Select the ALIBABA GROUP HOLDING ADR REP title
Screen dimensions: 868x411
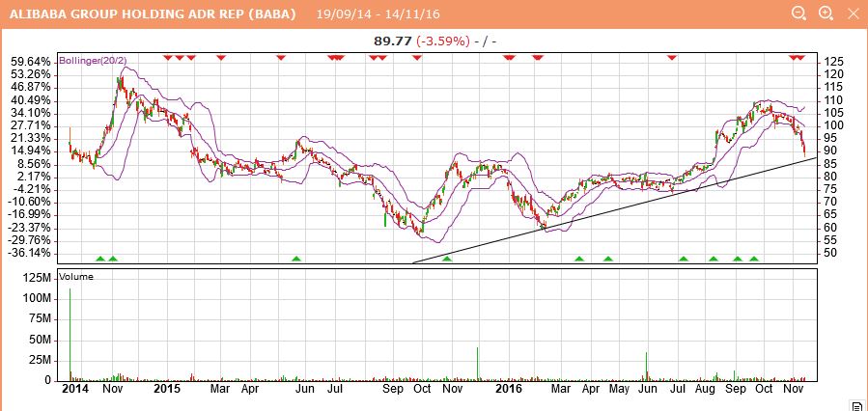(x=153, y=14)
